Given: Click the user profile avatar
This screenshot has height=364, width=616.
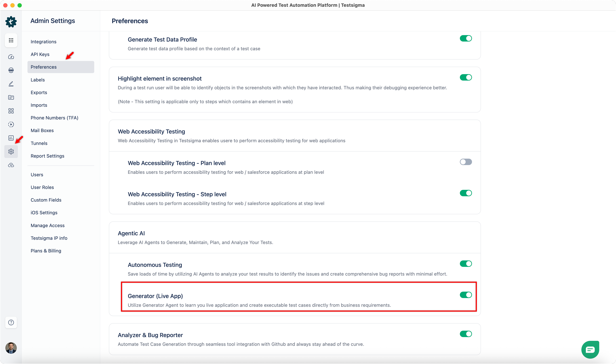Looking at the screenshot, I should [x=11, y=348].
